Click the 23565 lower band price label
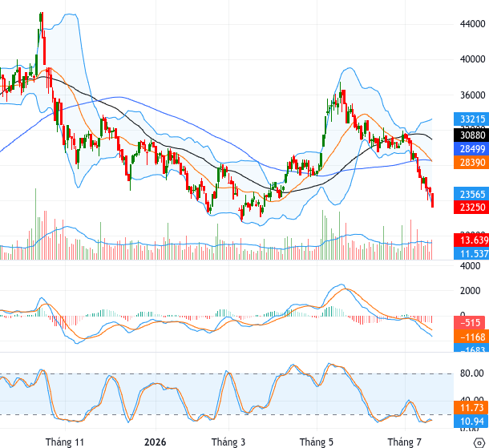 471,194
